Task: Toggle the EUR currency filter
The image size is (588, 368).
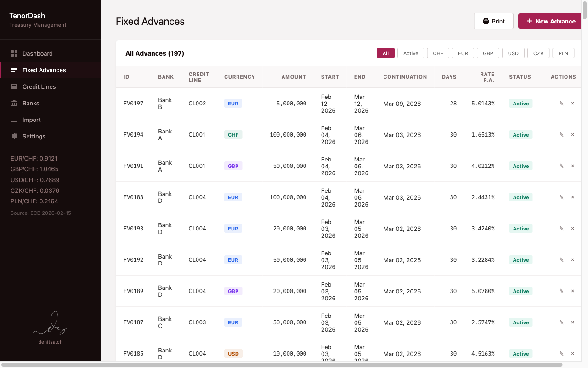Action: point(463,53)
